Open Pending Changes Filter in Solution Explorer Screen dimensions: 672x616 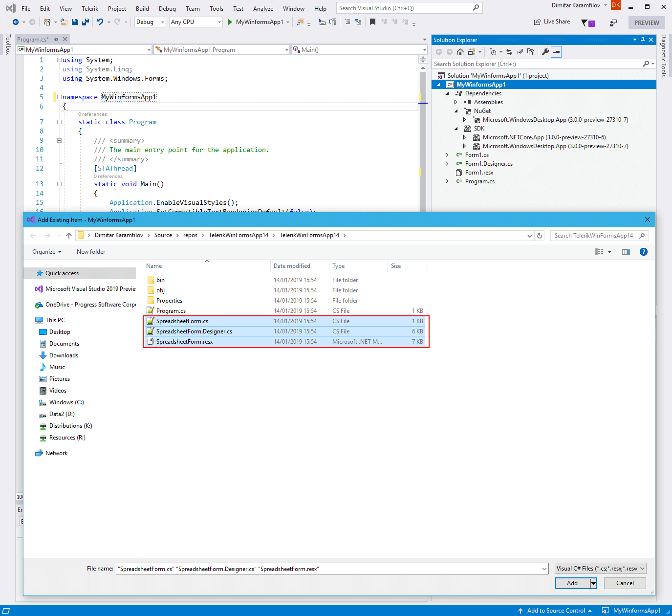click(x=493, y=52)
